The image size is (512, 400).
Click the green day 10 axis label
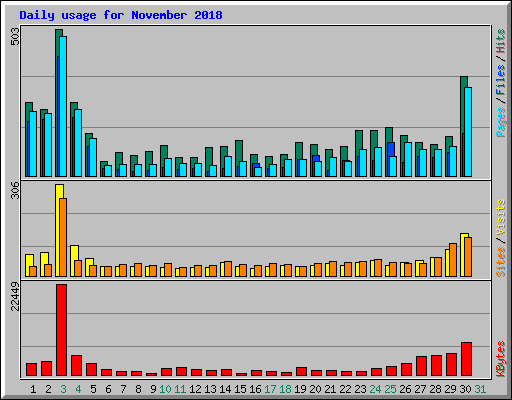coord(165,389)
